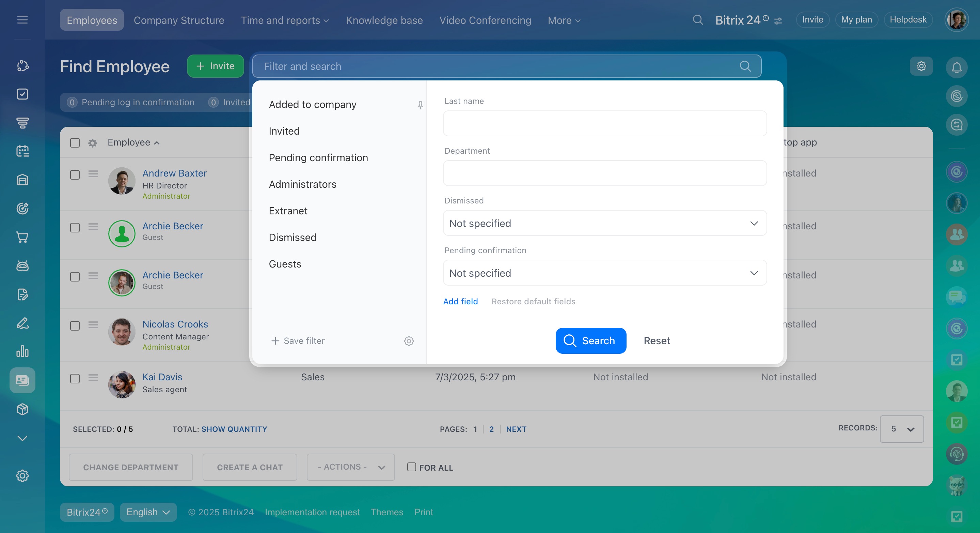Open filter settings gear next to Save filter
Screen dimensions: 980x533
click(409, 341)
